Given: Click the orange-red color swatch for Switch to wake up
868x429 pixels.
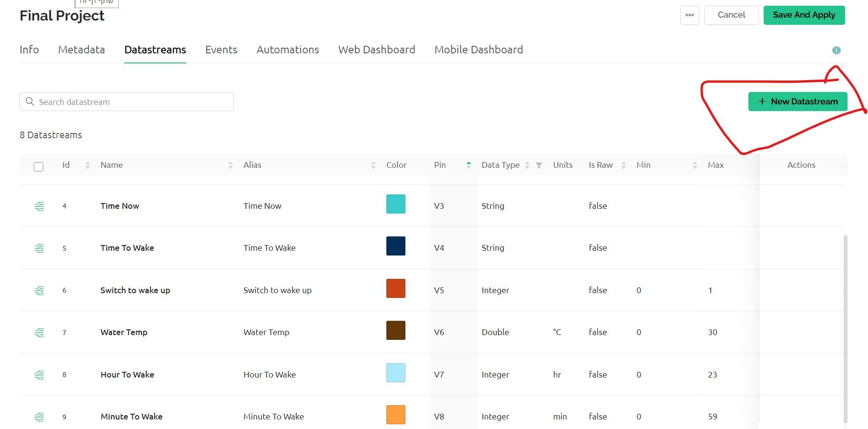Looking at the screenshot, I should 395,288.
